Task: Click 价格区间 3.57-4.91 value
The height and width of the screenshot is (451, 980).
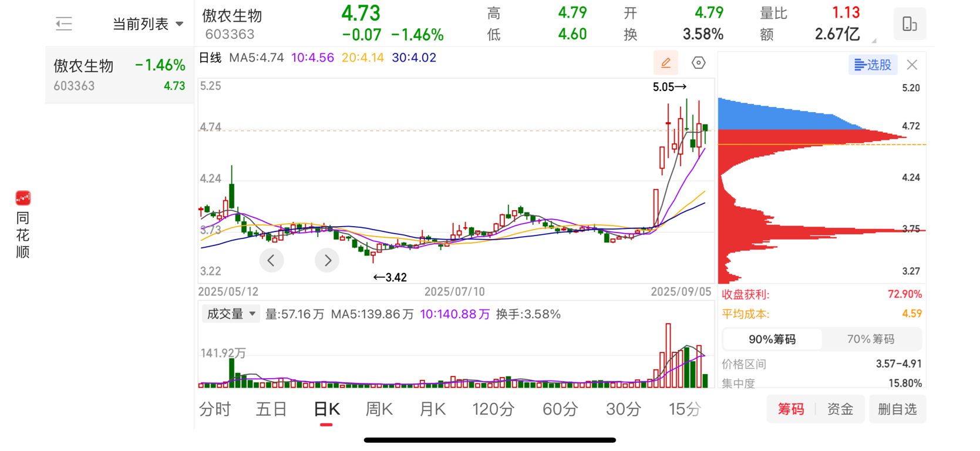Action: tap(898, 364)
